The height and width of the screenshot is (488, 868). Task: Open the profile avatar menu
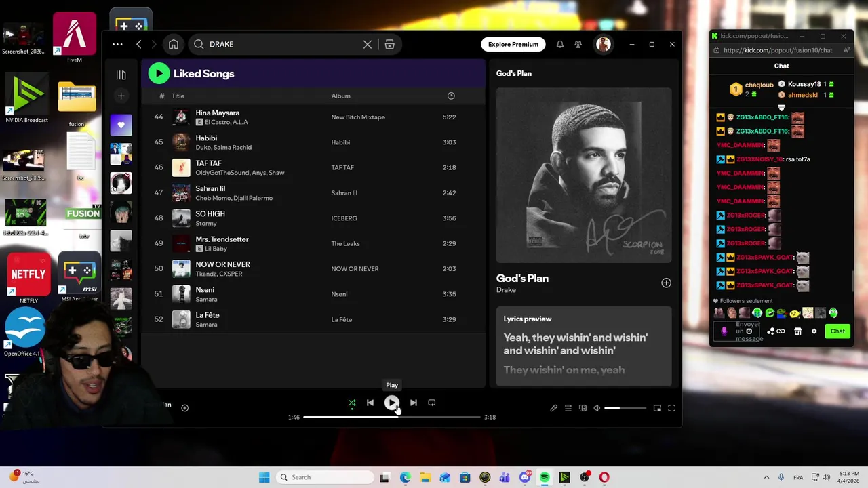coord(603,44)
